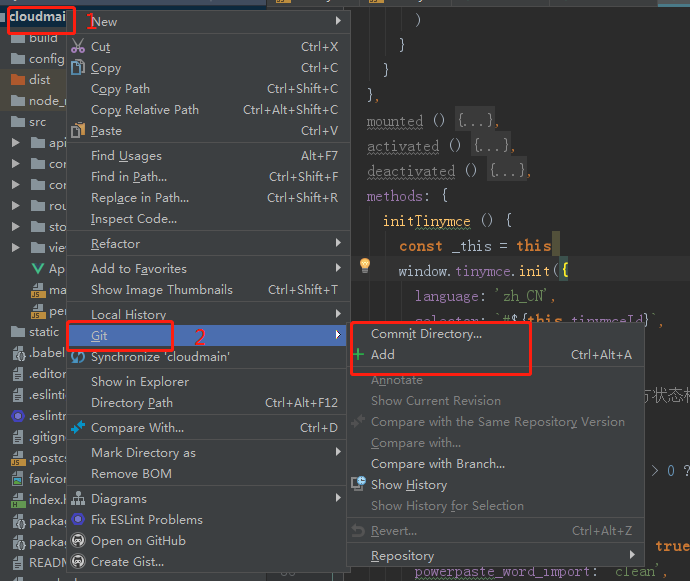Expand the vie folder tree arrow
The image size is (690, 581).
tap(15, 247)
